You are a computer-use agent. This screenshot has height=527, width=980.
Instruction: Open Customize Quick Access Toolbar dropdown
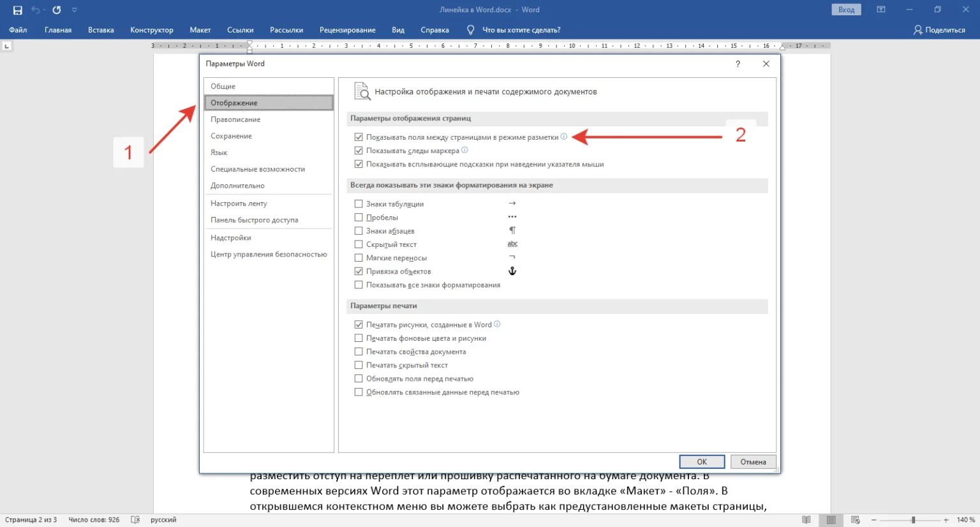(75, 10)
